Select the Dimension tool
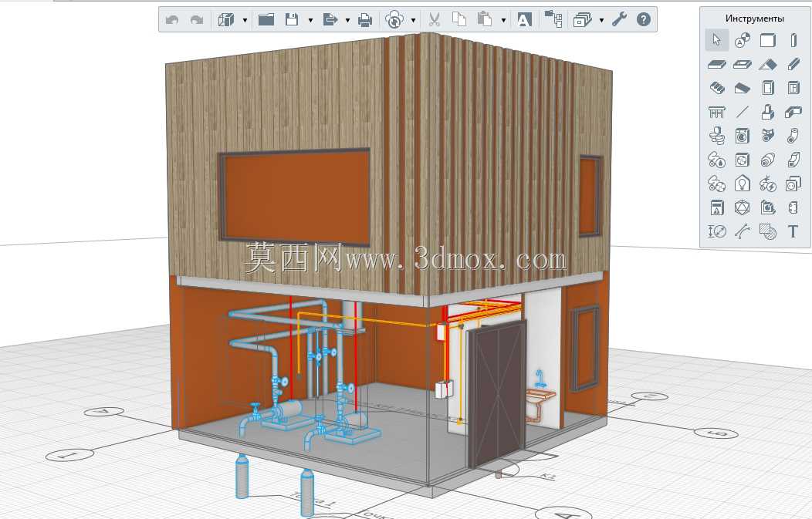The height and width of the screenshot is (519, 812). 717,231
